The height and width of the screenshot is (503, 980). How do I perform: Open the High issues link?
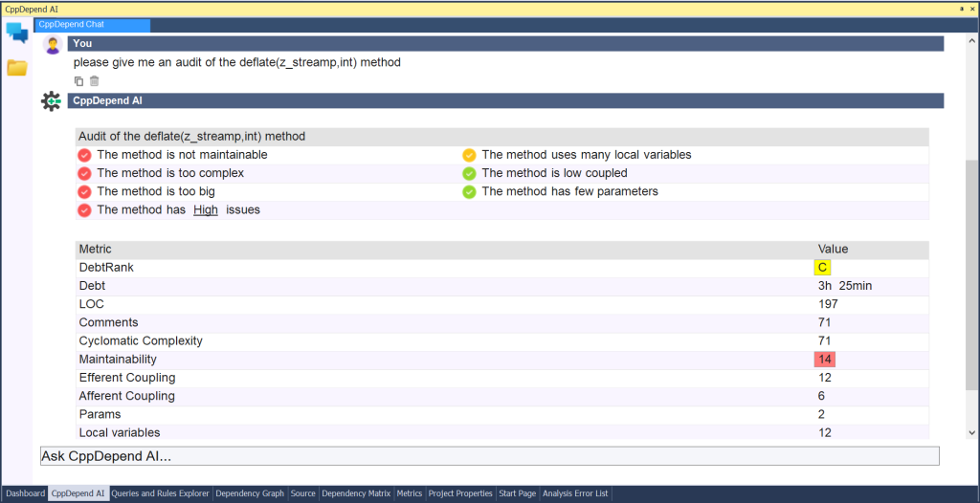point(206,210)
